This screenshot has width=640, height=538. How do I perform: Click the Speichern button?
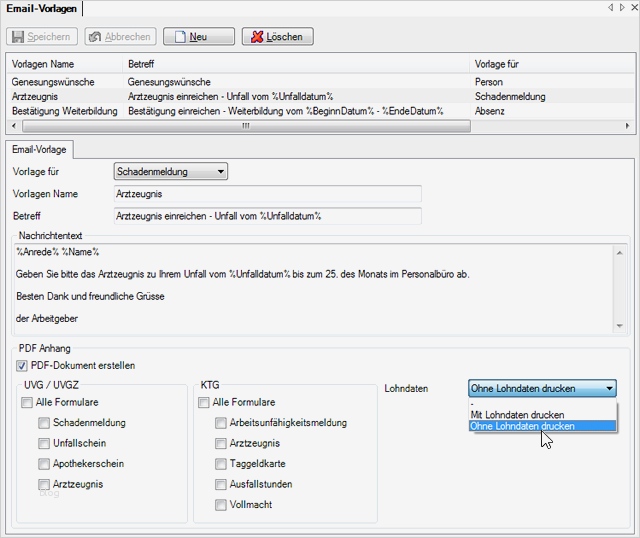(x=42, y=37)
